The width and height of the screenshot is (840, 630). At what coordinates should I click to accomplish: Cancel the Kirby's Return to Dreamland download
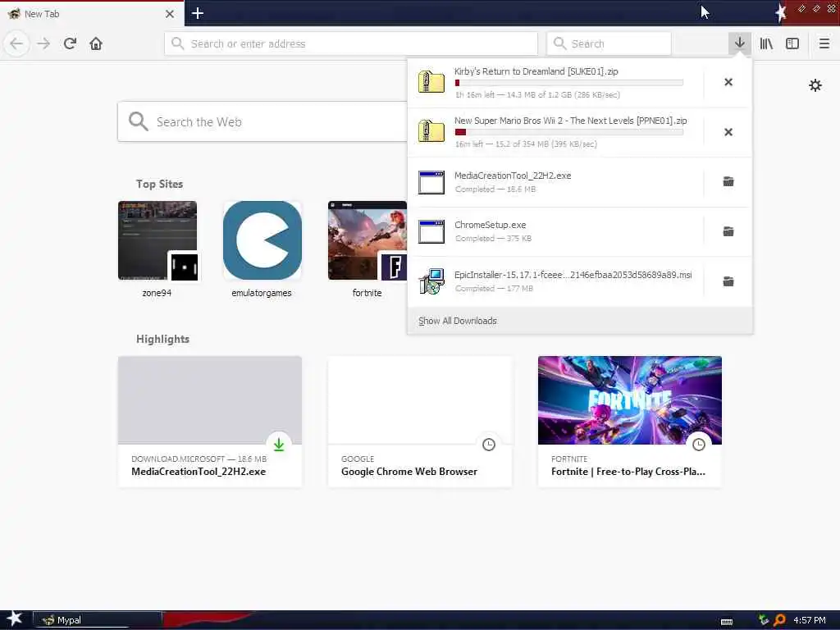coord(728,82)
